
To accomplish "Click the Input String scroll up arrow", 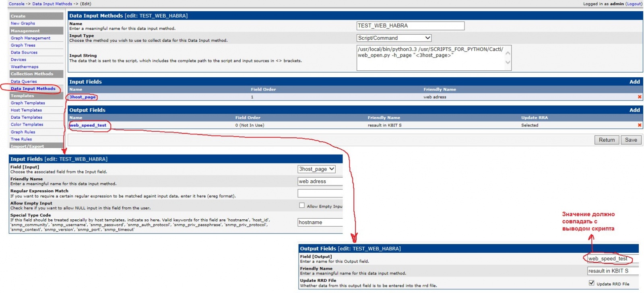I will click(x=508, y=53).
